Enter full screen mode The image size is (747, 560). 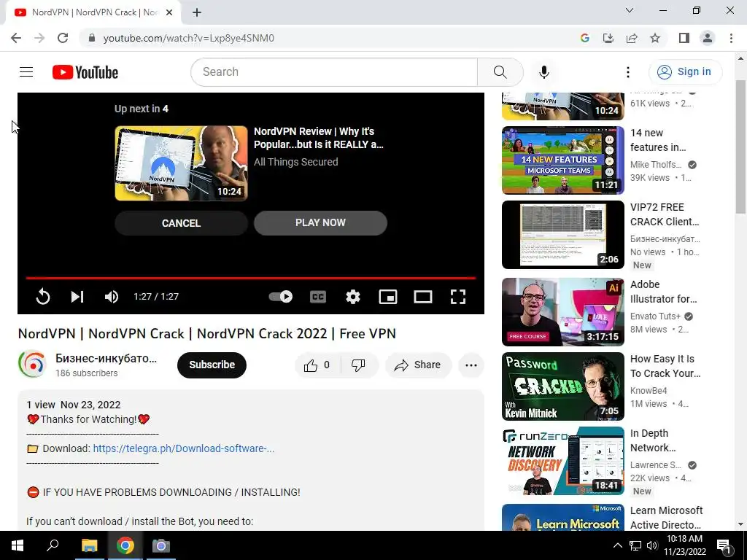click(x=458, y=297)
